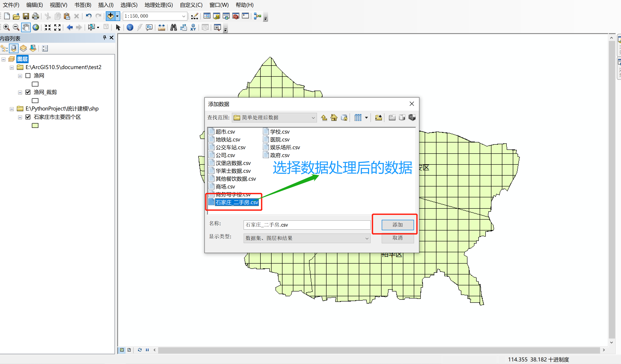The image size is (621, 364).
Task: Open the ArcToolbox window icon
Action: 236,16
